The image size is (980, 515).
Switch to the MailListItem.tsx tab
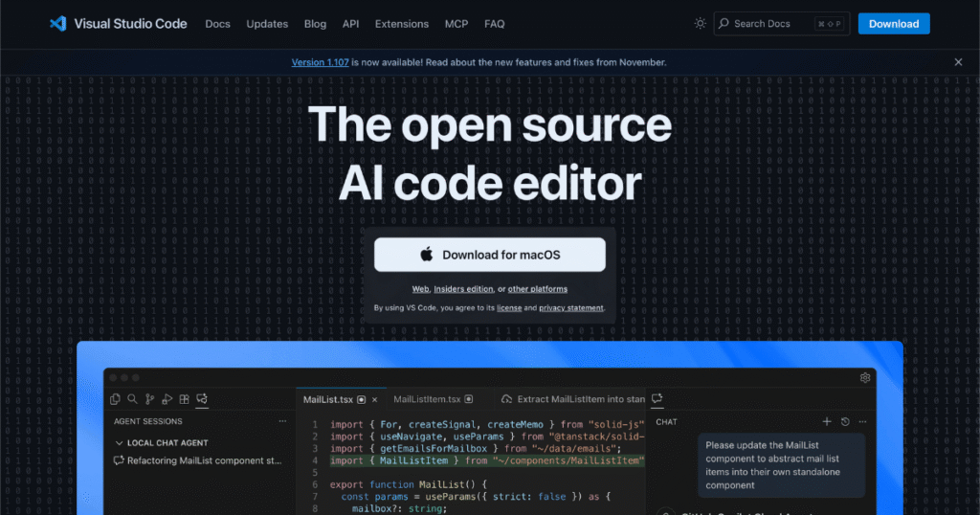pos(427,399)
